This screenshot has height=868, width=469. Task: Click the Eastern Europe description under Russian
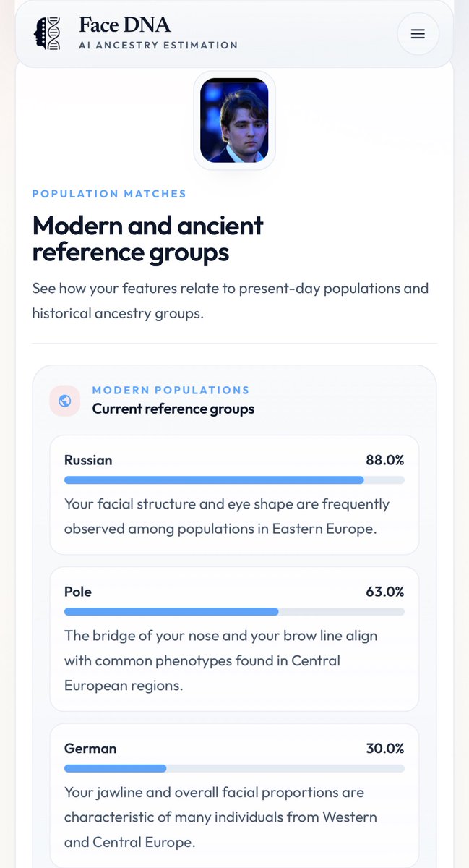(227, 516)
